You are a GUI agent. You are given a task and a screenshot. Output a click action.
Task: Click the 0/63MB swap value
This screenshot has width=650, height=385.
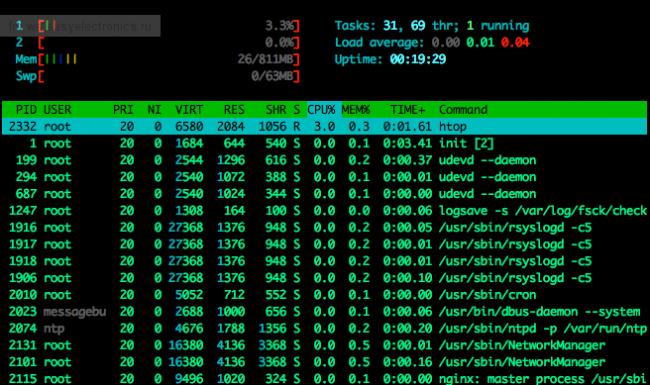[x=272, y=76]
